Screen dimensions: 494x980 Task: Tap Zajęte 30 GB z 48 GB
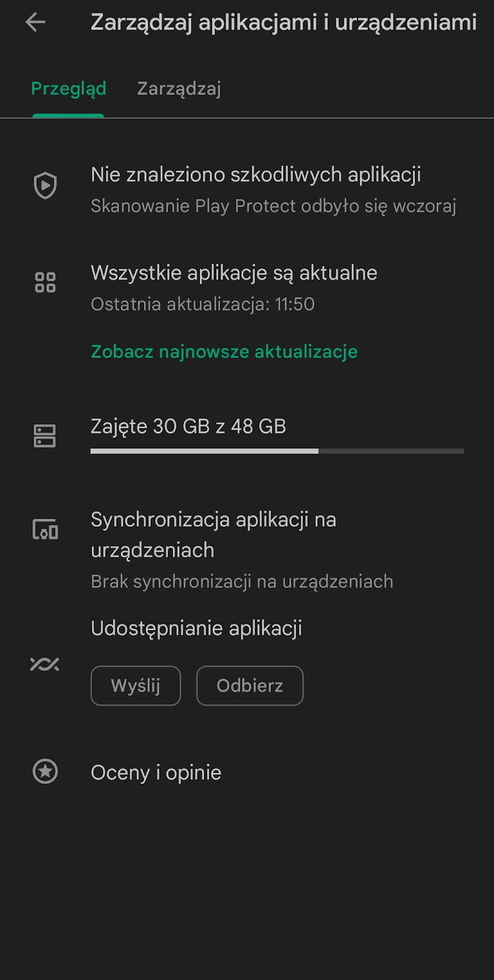189,426
